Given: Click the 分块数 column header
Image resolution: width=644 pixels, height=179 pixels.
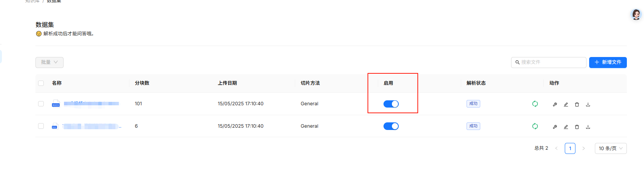Looking at the screenshot, I should point(142,83).
